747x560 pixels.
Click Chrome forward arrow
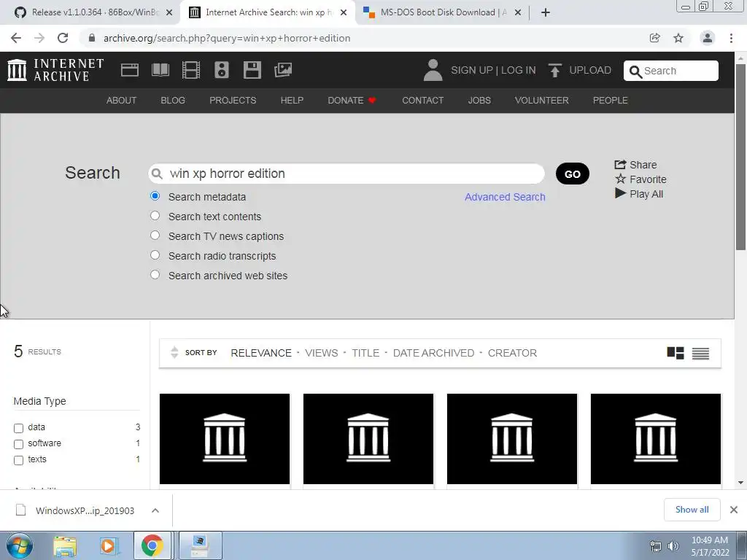pos(39,38)
